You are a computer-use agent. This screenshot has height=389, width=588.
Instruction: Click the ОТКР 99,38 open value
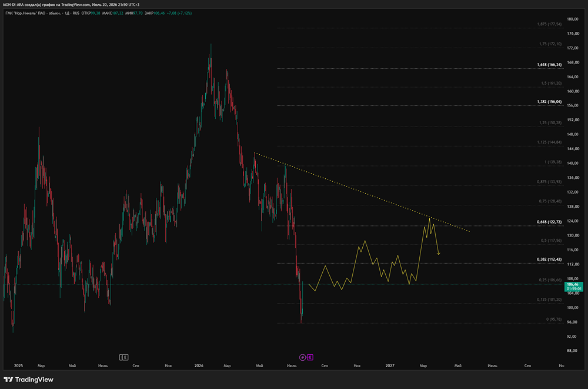coord(91,13)
